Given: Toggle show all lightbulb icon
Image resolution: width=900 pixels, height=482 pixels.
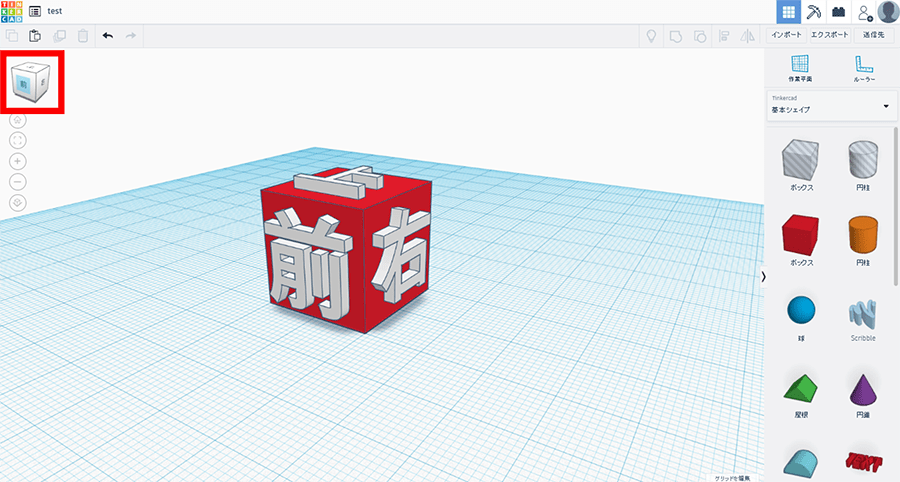Looking at the screenshot, I should (651, 37).
